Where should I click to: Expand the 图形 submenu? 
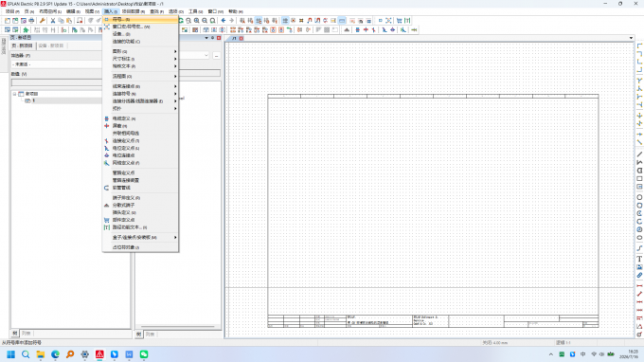coord(140,51)
